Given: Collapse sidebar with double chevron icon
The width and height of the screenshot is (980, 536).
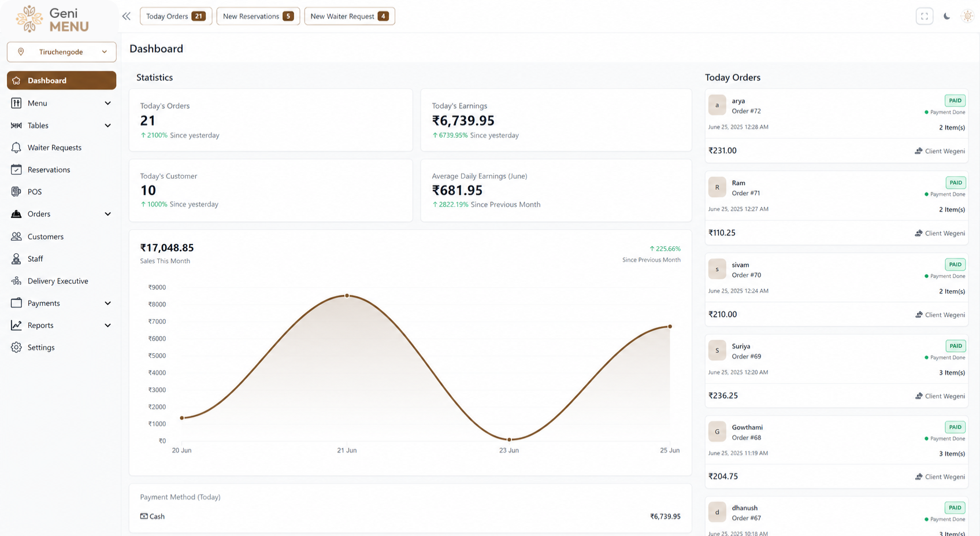Looking at the screenshot, I should pyautogui.click(x=127, y=16).
